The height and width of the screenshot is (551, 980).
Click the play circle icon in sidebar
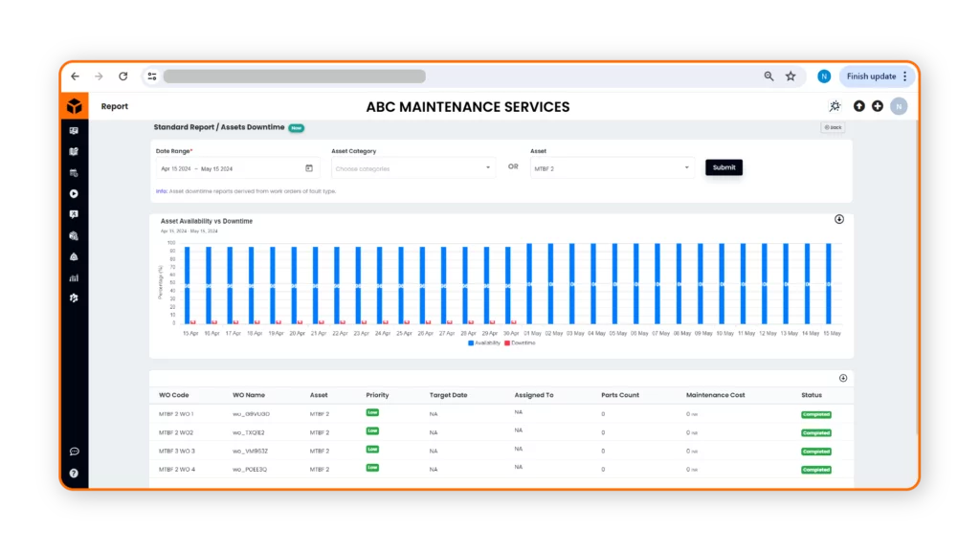click(x=74, y=193)
